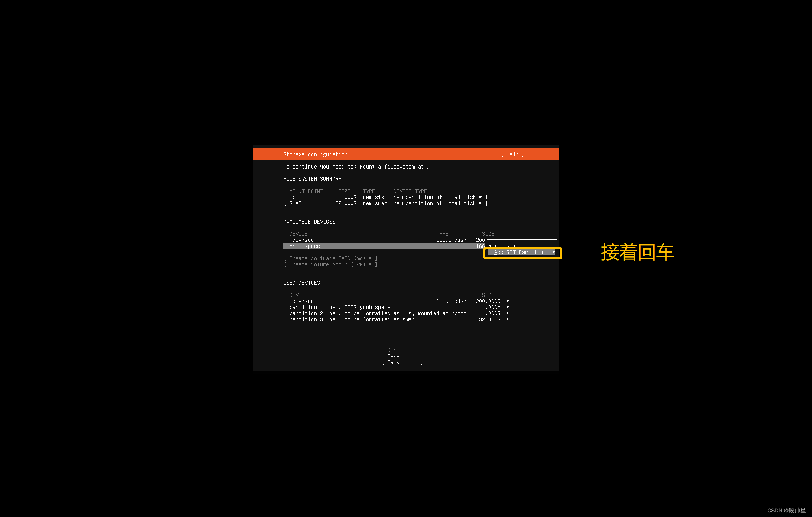Click the AVAILABLE DEVICES heading
The image size is (812, 517).
pyautogui.click(x=309, y=222)
